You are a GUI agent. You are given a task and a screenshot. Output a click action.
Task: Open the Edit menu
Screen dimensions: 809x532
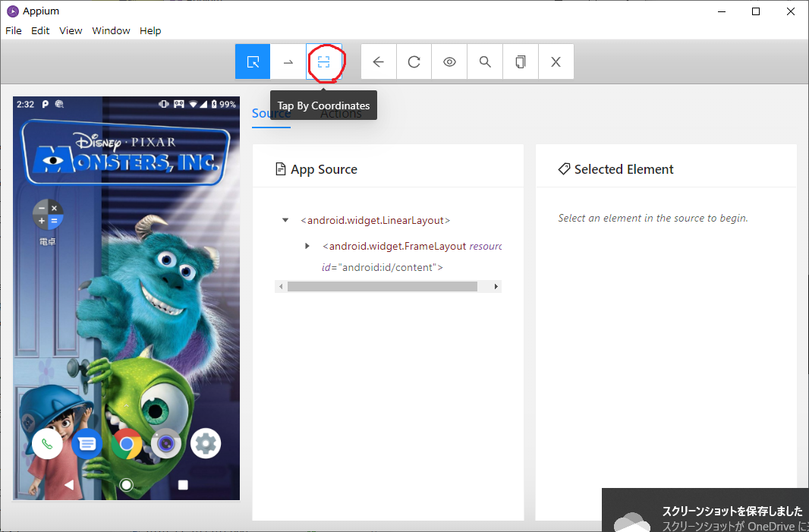click(x=40, y=31)
